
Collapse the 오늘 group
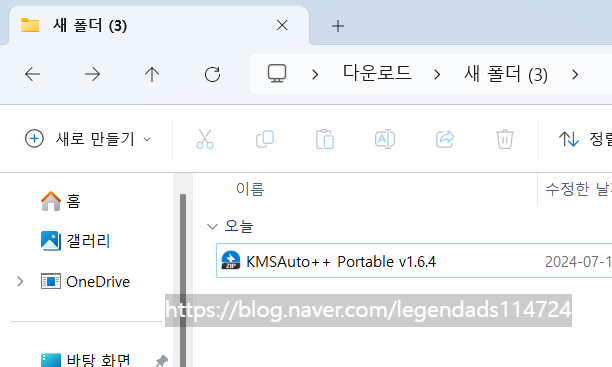point(212,226)
